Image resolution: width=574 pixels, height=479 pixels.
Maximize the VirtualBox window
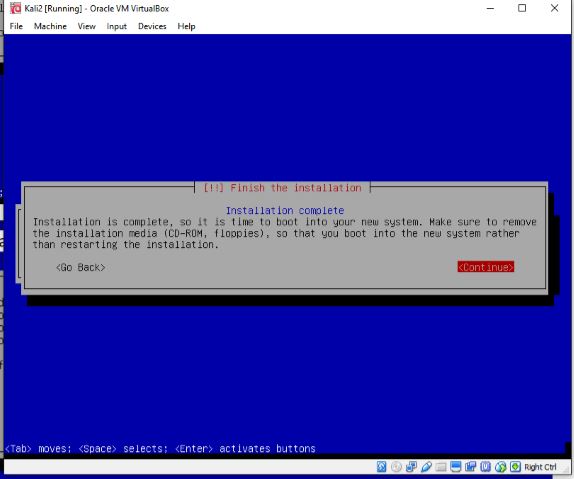click(522, 8)
